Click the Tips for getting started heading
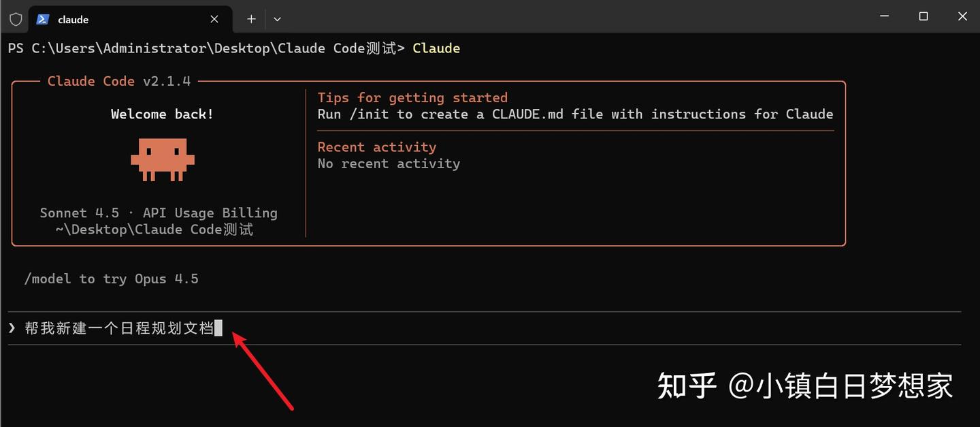Screen dimensions: 980x427 (x=412, y=97)
